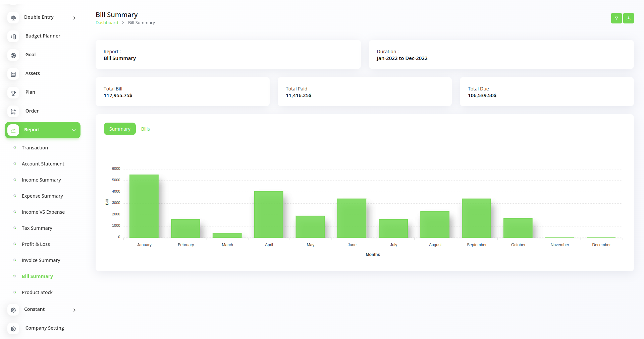The height and width of the screenshot is (339, 644).
Task: Expand the Constant submenu arrow
Action: [74, 310]
